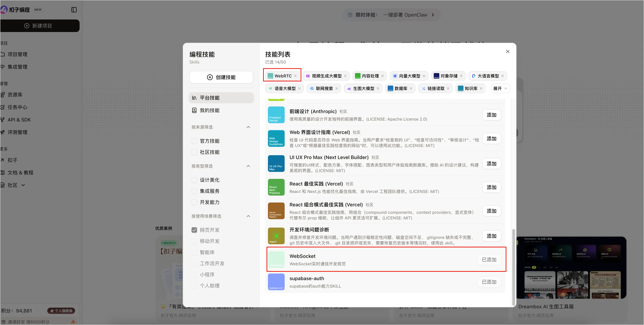This screenshot has height=325, width=644.
Task: Enable the 官方技能 filter checkbox
Action: [194, 141]
